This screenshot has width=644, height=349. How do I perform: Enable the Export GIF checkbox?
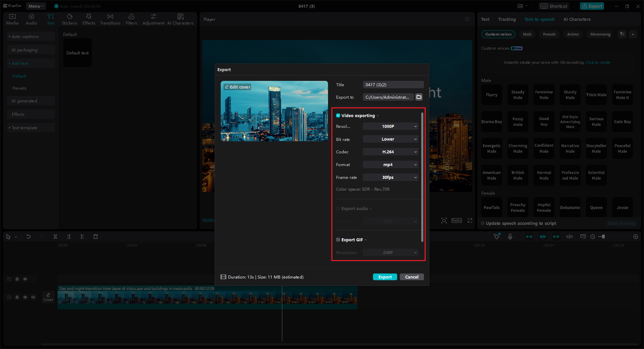(x=338, y=240)
